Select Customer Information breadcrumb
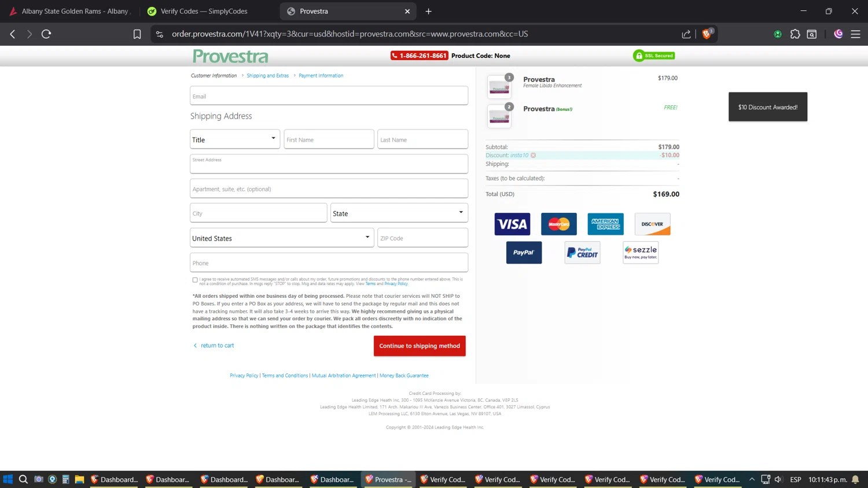Viewport: 868px width, 488px height. [214, 76]
